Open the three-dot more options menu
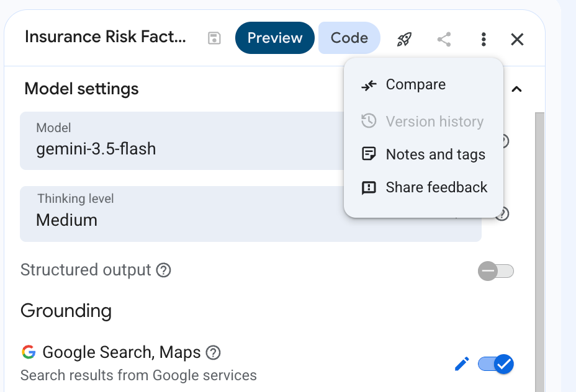The height and width of the screenshot is (392, 576). coord(484,39)
